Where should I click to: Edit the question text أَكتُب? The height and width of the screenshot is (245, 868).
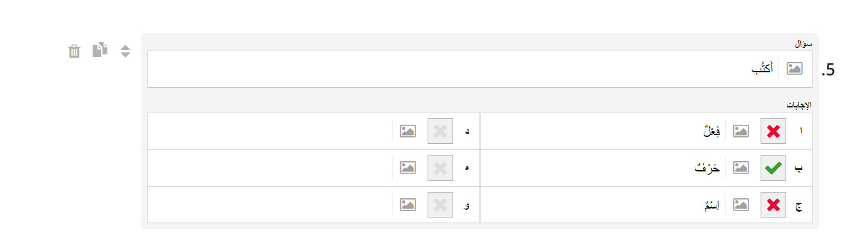click(762, 68)
